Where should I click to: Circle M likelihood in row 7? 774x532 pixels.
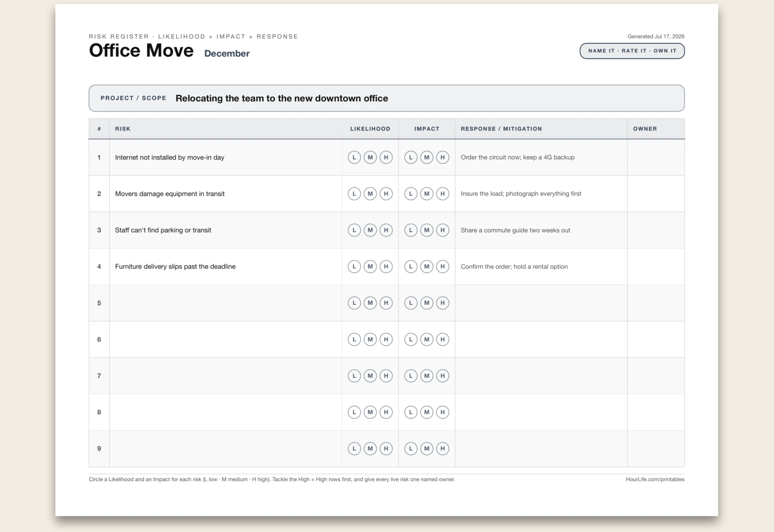tap(370, 376)
